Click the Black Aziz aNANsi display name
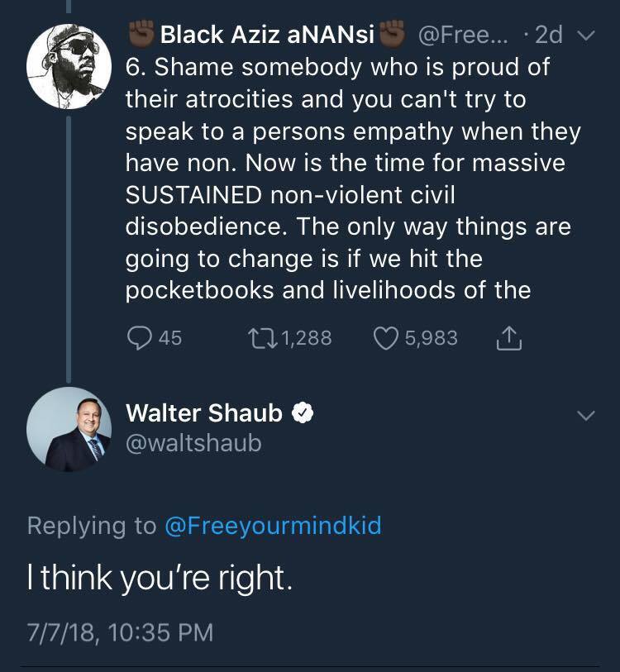 267,35
